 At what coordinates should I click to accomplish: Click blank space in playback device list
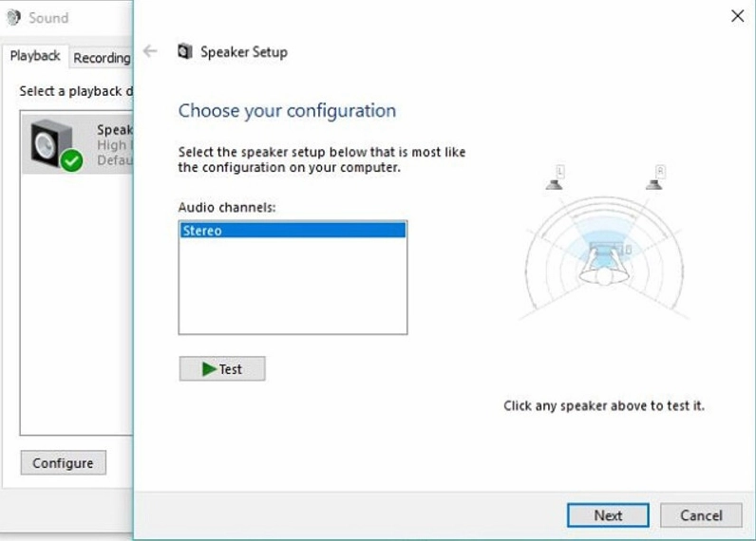tap(76, 304)
